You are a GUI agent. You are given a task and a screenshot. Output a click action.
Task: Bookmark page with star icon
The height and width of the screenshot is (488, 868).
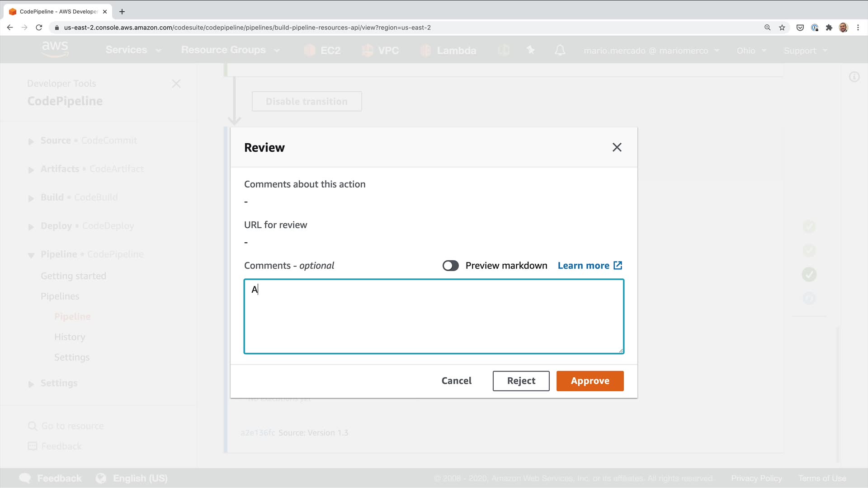click(782, 28)
